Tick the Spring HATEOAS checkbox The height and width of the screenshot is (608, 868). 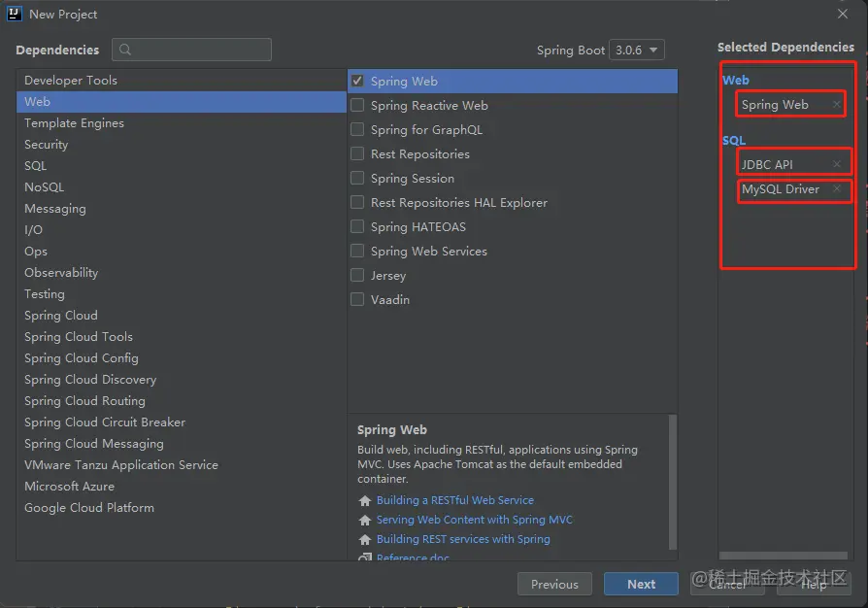(357, 227)
